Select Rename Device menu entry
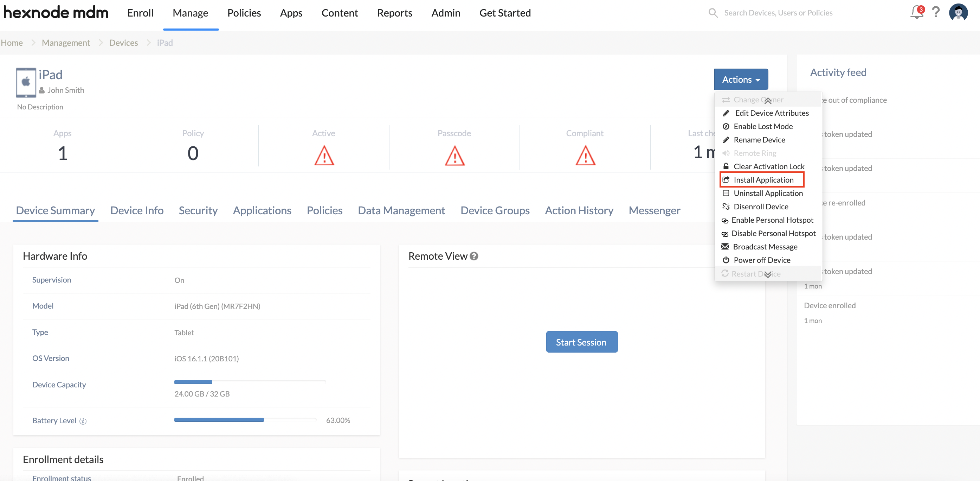The image size is (980, 481). click(x=768, y=140)
